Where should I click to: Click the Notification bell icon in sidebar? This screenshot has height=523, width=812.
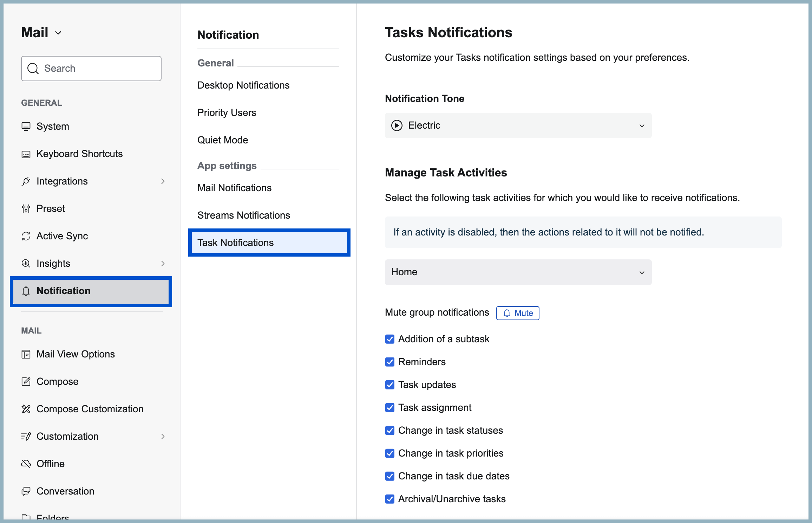(26, 291)
